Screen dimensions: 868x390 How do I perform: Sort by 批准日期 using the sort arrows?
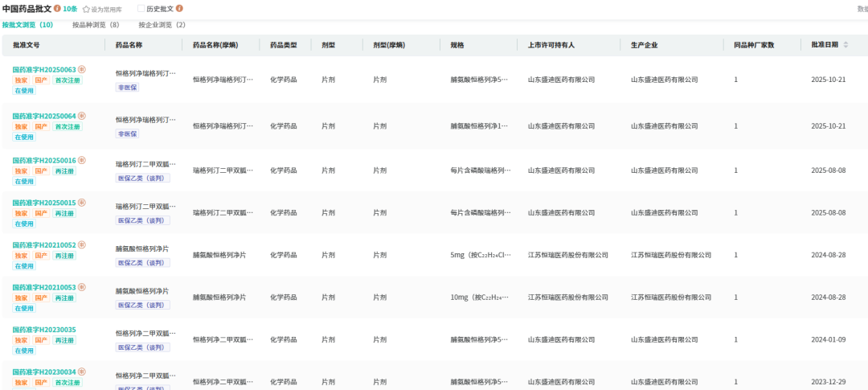coord(845,44)
